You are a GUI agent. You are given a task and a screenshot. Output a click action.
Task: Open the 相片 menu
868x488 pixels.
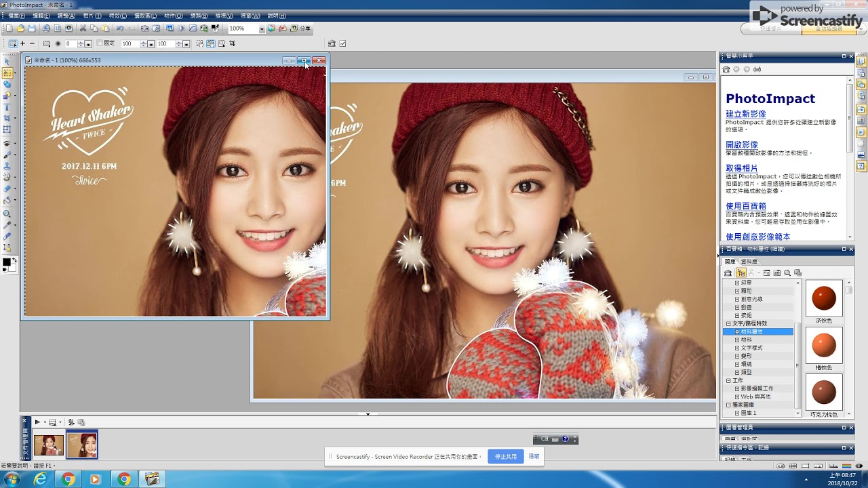point(92,16)
